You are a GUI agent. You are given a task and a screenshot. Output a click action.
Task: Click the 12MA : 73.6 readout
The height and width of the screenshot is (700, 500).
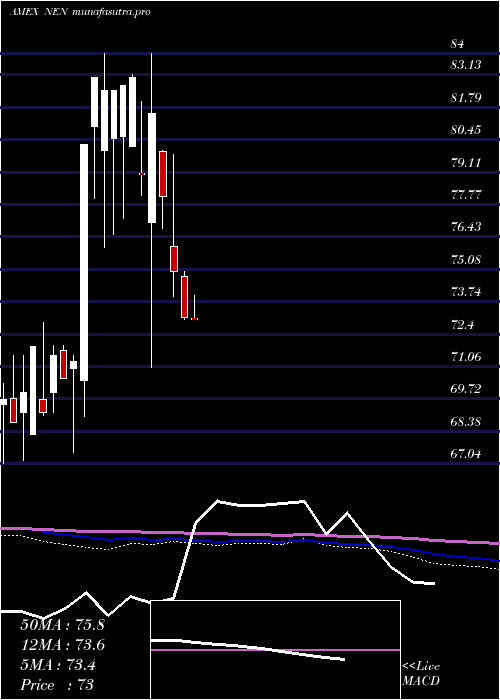(x=62, y=645)
